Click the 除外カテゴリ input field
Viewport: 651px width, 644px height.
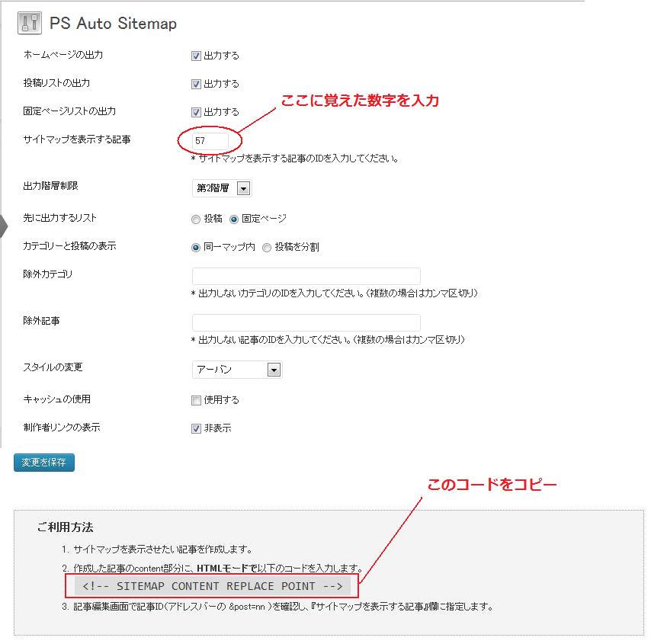tap(306, 276)
